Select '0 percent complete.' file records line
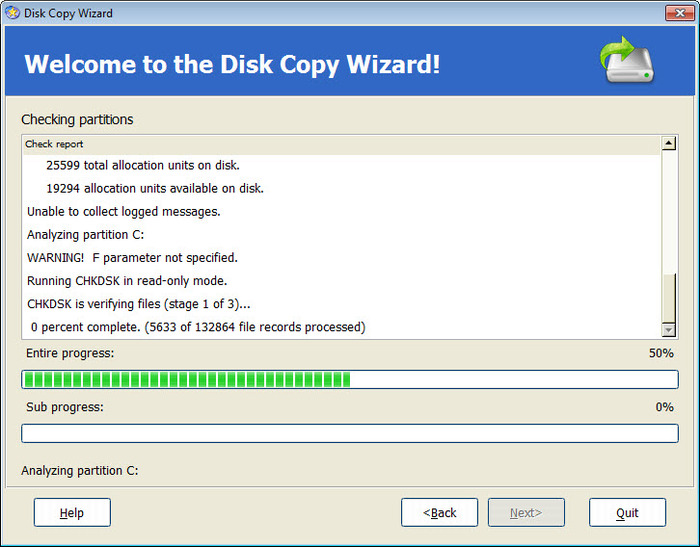This screenshot has width=700, height=547. point(198,327)
